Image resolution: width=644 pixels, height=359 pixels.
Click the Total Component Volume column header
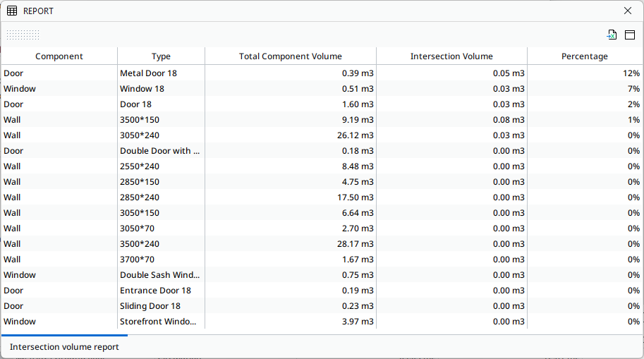[290, 56]
